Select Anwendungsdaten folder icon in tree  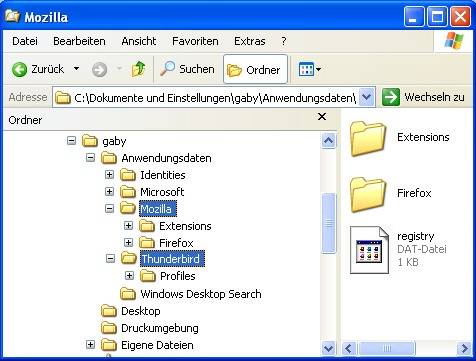click(109, 158)
